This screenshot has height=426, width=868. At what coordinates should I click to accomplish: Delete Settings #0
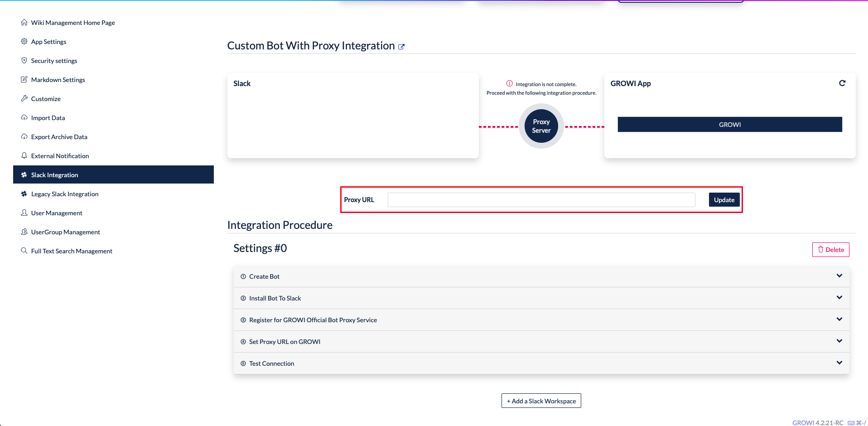[x=830, y=250]
